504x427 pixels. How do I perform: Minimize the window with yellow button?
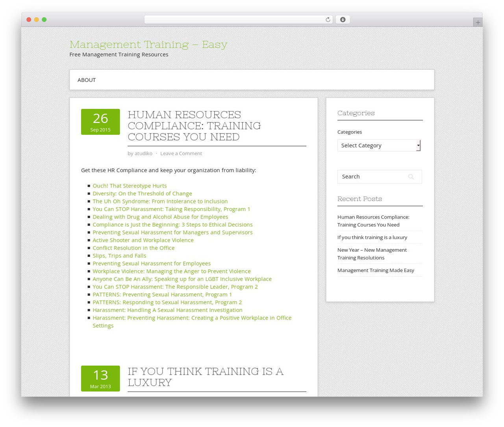37,20
